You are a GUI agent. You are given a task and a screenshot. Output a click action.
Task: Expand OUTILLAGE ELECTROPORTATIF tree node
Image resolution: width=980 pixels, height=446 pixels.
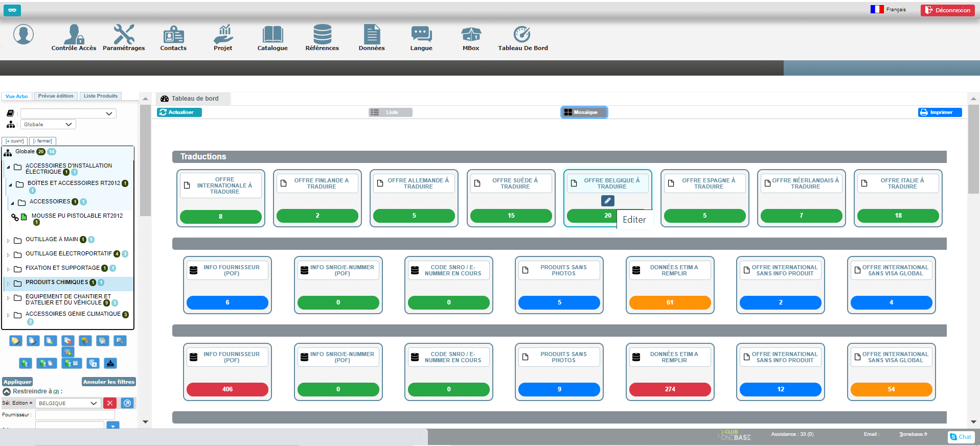[x=8, y=255]
